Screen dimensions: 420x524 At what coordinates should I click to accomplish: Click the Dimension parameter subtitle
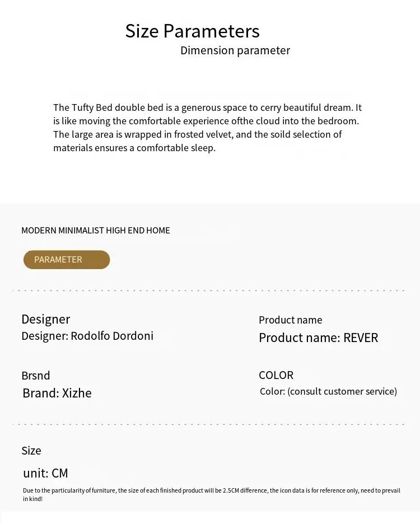coord(235,50)
